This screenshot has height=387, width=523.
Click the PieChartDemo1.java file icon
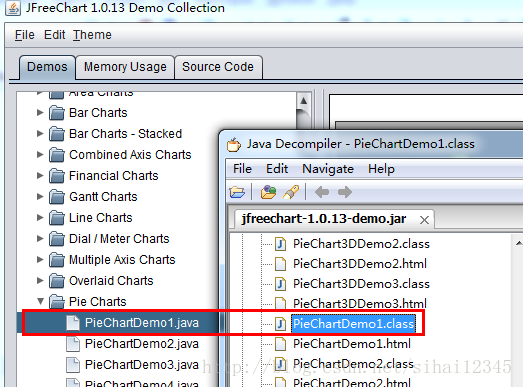click(x=73, y=323)
